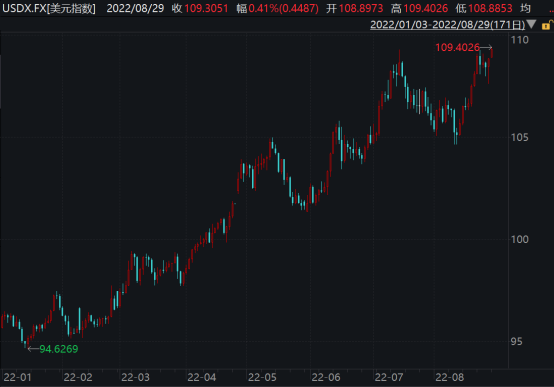Click the closing price 109.3051

tap(206, 8)
